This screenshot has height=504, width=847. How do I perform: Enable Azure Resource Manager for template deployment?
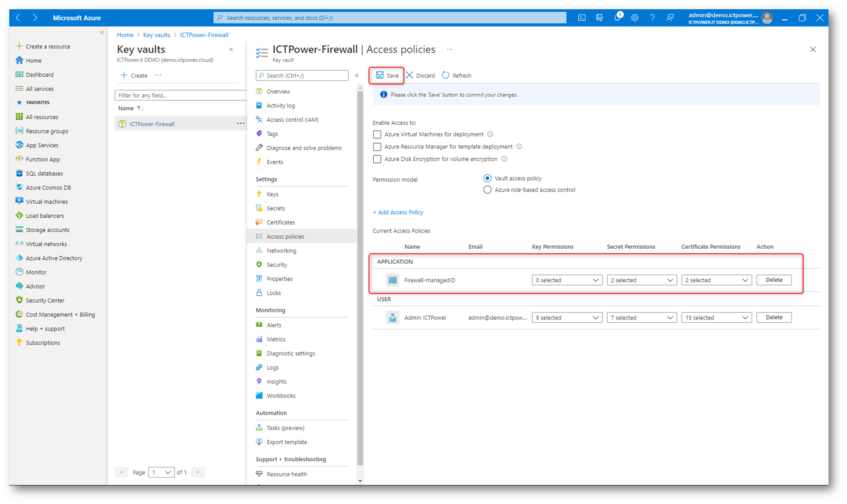[x=377, y=147]
